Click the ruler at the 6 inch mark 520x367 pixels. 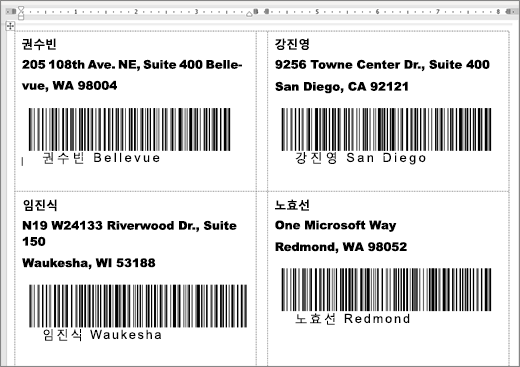(377, 12)
